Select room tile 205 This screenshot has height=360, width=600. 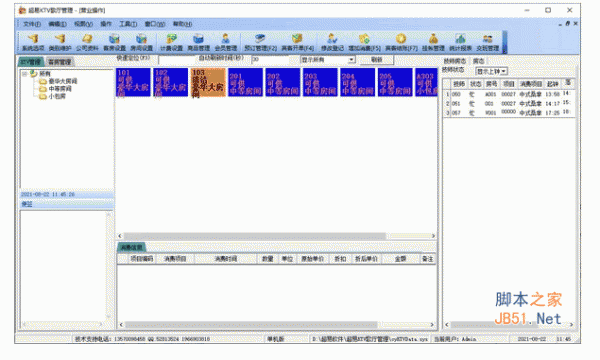click(x=396, y=82)
